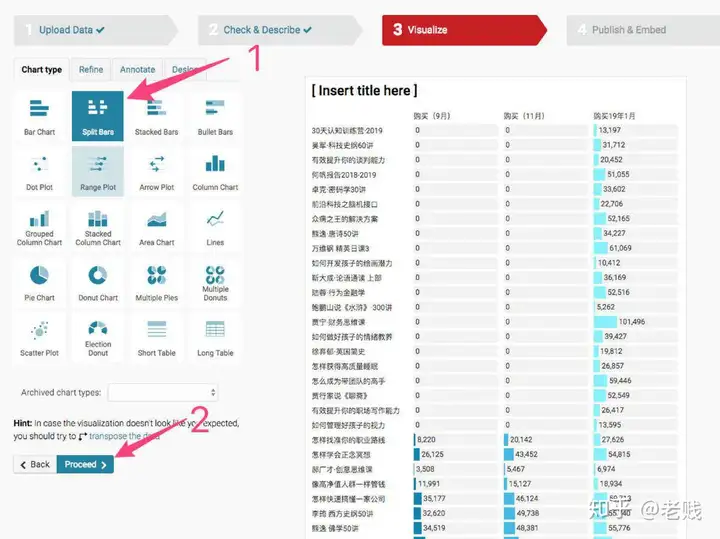Click the 35,177 bar value
The height and width of the screenshot is (539, 720).
coord(434,499)
